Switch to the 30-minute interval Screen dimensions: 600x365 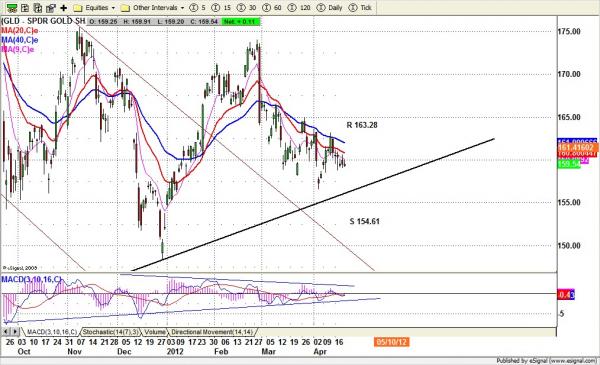pyautogui.click(x=246, y=7)
